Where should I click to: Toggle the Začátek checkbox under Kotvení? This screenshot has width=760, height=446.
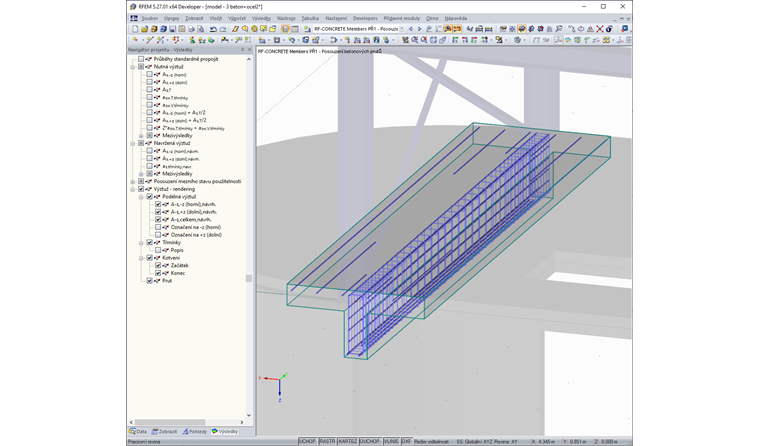click(x=158, y=265)
